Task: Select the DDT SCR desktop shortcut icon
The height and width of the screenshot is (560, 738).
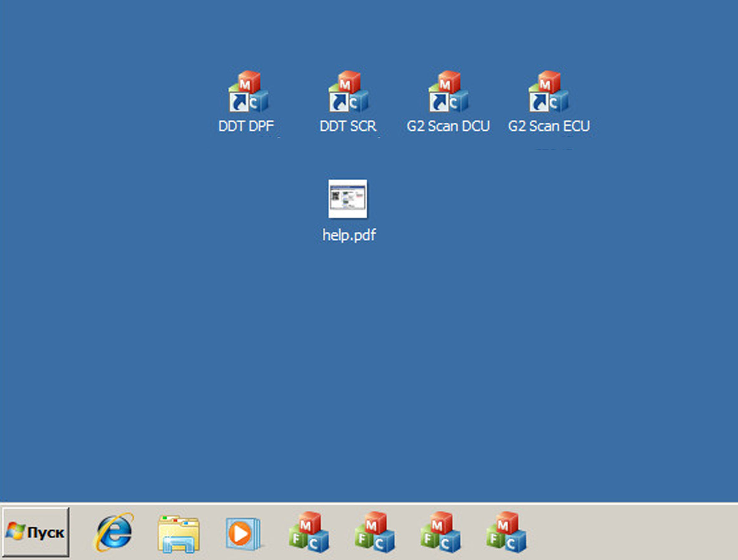Action: pyautogui.click(x=348, y=92)
